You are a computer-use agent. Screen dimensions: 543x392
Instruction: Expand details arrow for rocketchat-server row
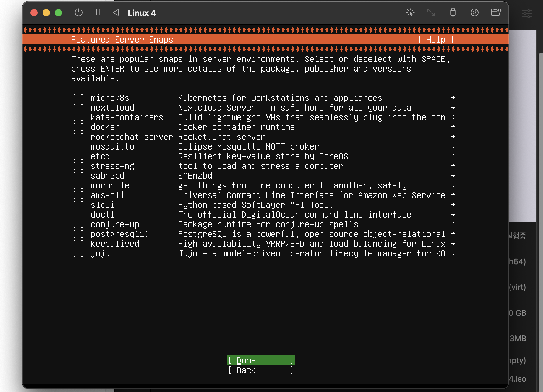pos(453,136)
